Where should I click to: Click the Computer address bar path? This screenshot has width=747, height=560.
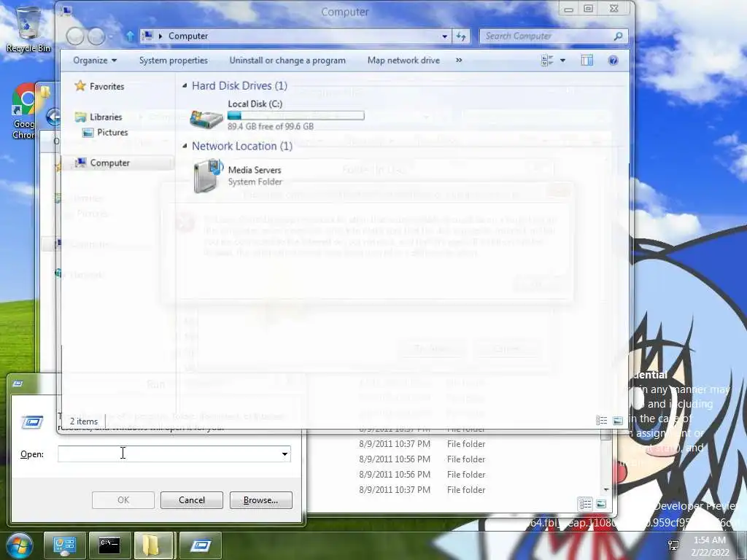(188, 36)
